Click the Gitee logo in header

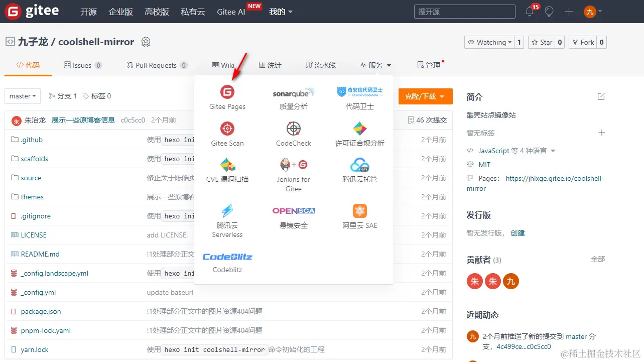[x=32, y=11]
